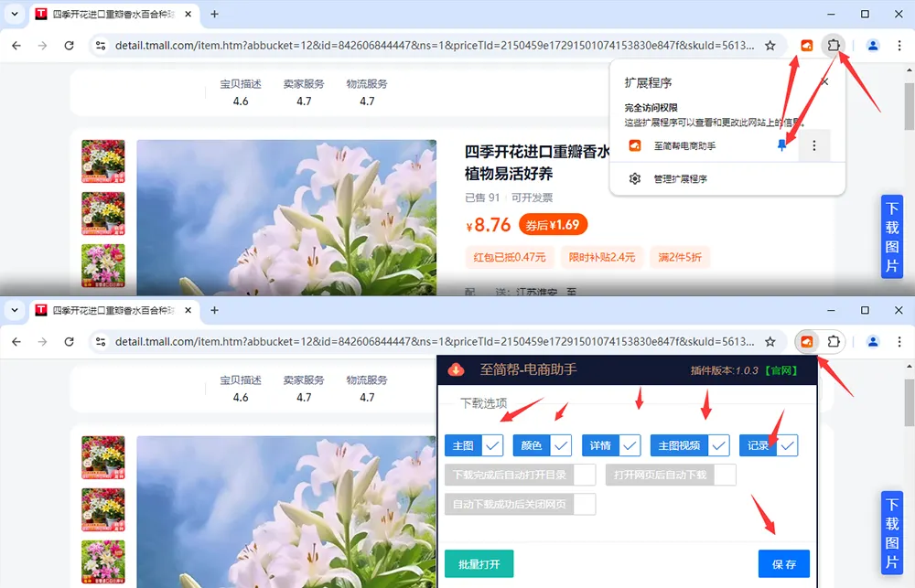Click forward arrow in top browser window
Screen dimensions: 915x588
click(42, 46)
